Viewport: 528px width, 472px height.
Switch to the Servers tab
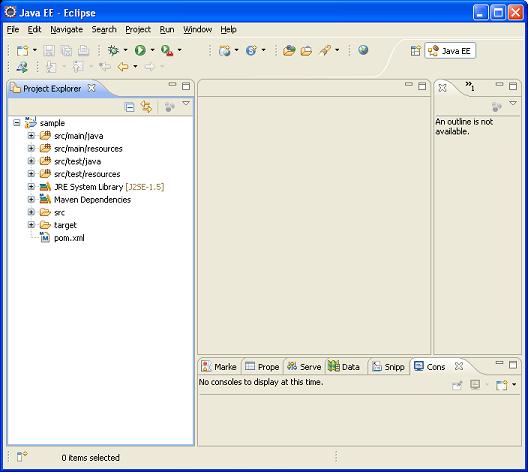(304, 367)
